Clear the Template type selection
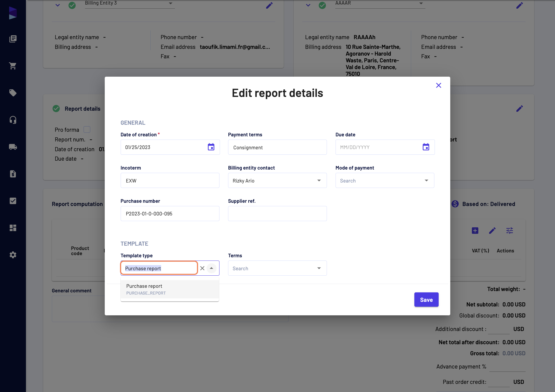Viewport: 555px width, 392px height. 202,268
